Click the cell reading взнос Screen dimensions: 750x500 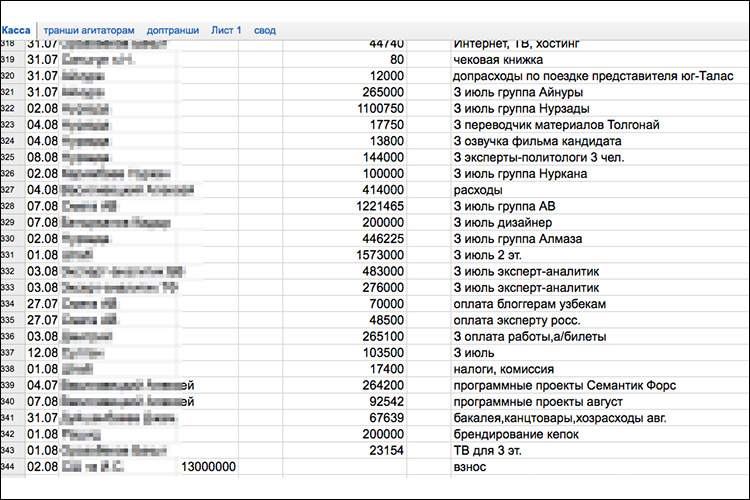tap(600, 467)
